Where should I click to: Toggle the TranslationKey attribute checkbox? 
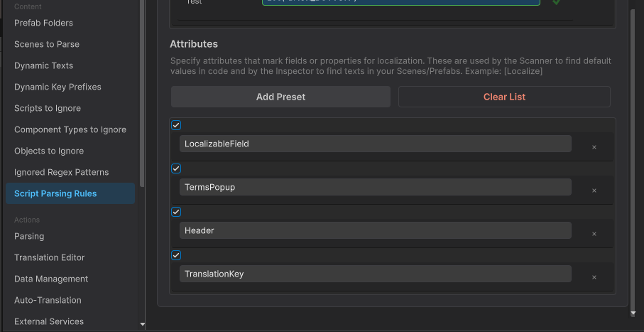tap(176, 255)
